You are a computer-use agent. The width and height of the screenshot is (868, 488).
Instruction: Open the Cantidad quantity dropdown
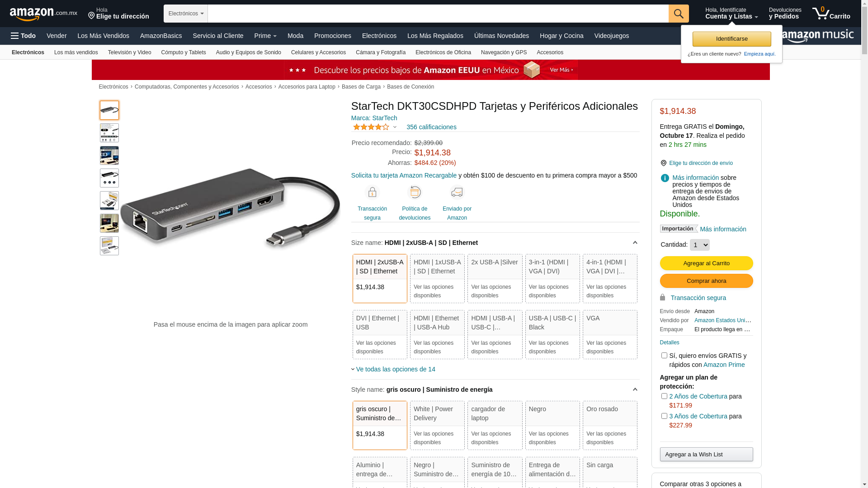(x=699, y=245)
